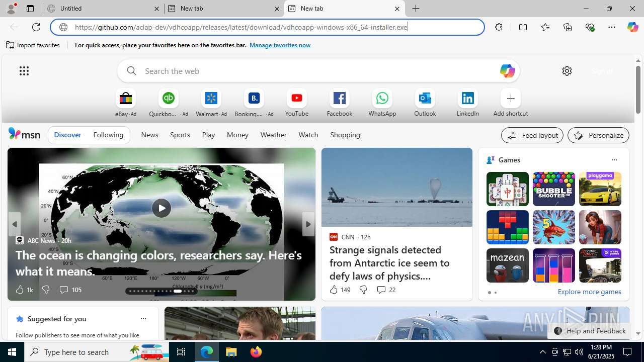Screen dimensions: 644x362
Task: Open the Sports menu item
Action: (180, 135)
